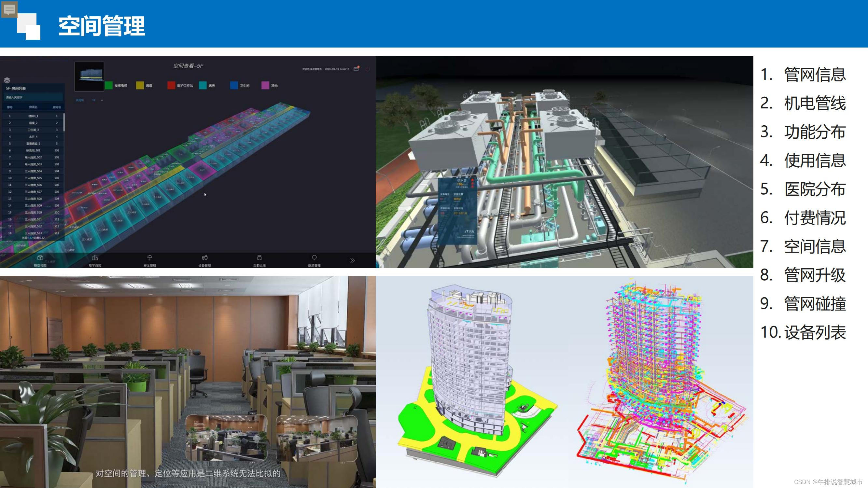This screenshot has width=868, height=488.
Task: Click the room keyword search field
Action: click(x=33, y=97)
